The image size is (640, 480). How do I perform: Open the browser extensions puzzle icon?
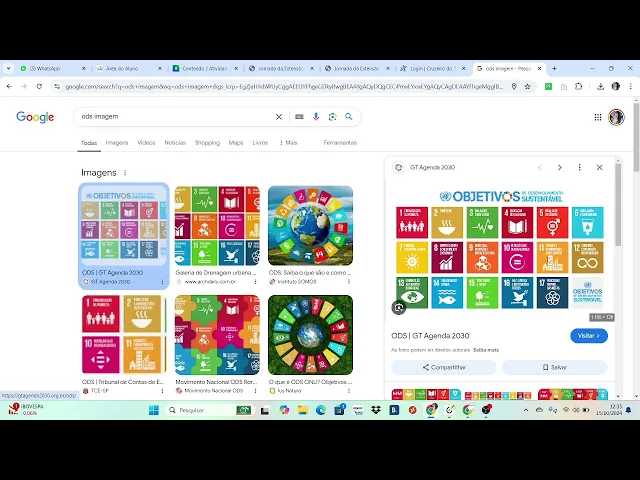pyautogui.click(x=578, y=86)
